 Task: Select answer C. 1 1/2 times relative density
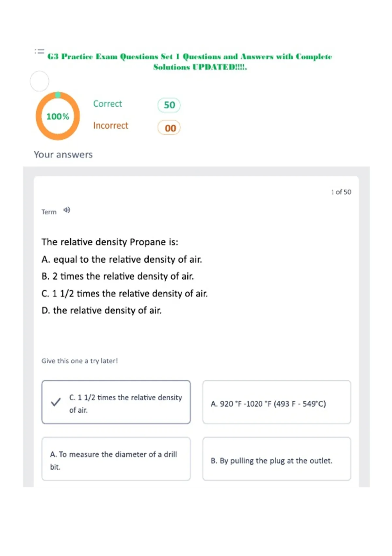[x=116, y=402]
